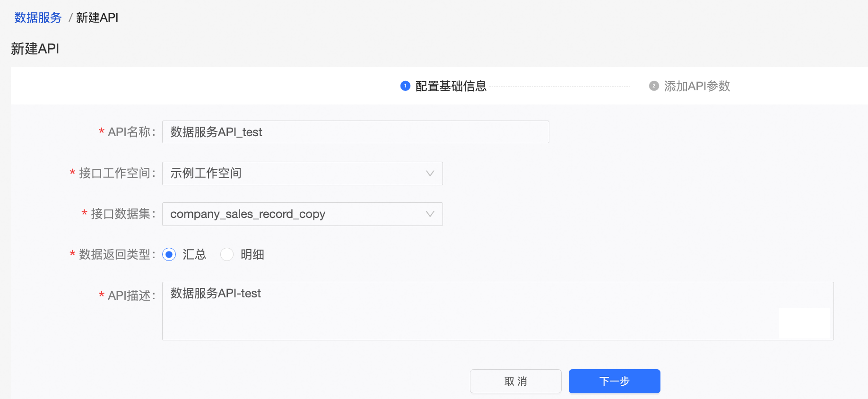The height and width of the screenshot is (399, 868).
Task: Open the 数据服务 breadcrumb link
Action: click(x=38, y=17)
